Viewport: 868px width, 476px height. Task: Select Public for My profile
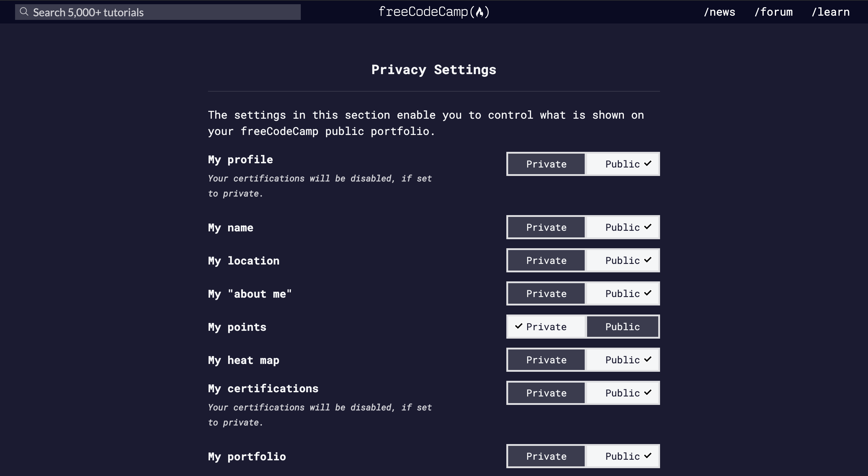coord(623,164)
